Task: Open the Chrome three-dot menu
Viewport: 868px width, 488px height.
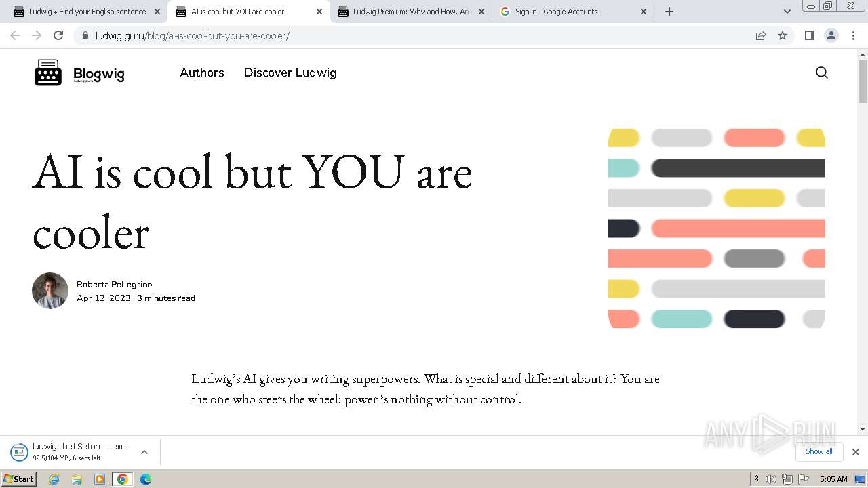Action: point(853,35)
